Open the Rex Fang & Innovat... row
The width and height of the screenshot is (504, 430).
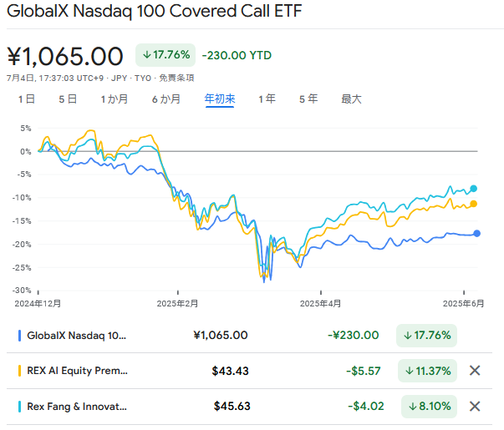(x=249, y=407)
